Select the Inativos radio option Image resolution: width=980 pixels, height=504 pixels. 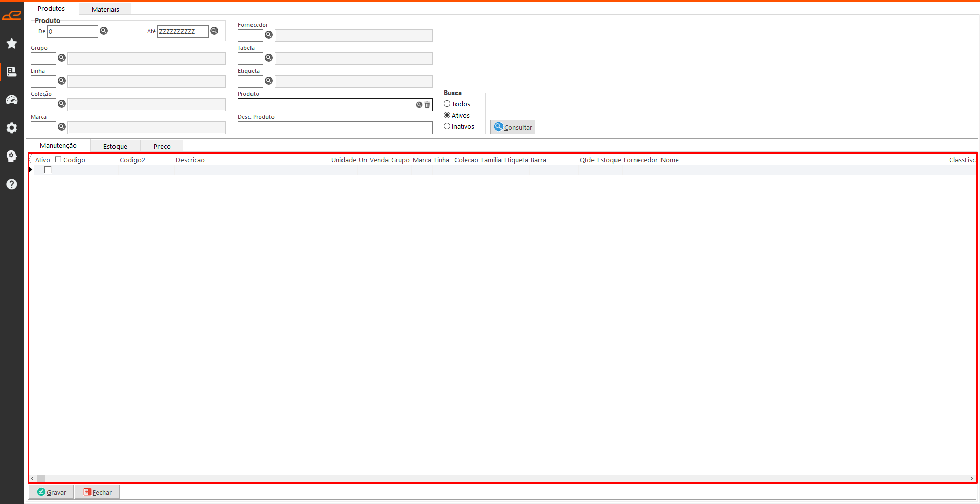[x=447, y=126]
